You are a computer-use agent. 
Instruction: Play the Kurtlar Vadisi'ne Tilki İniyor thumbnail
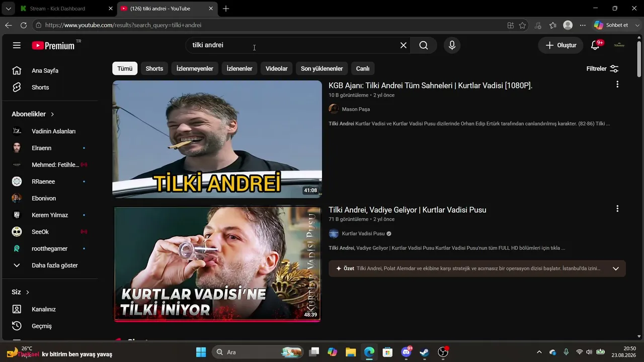tap(217, 264)
